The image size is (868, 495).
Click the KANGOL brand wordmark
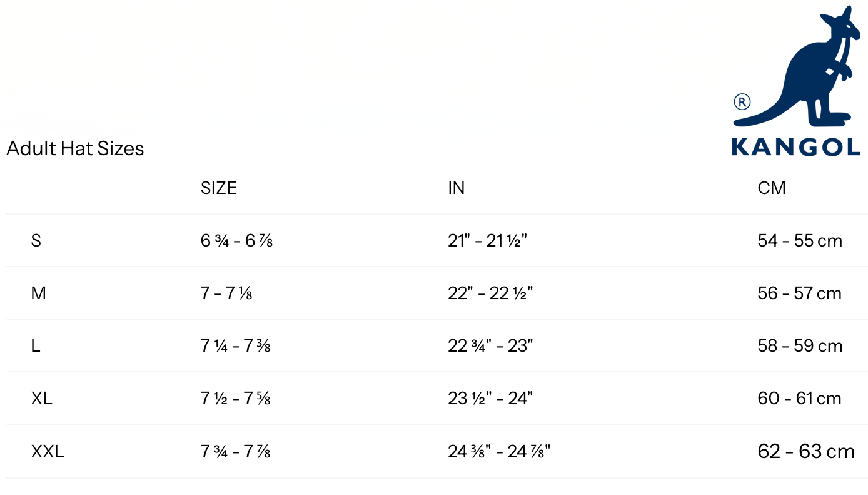tap(796, 147)
